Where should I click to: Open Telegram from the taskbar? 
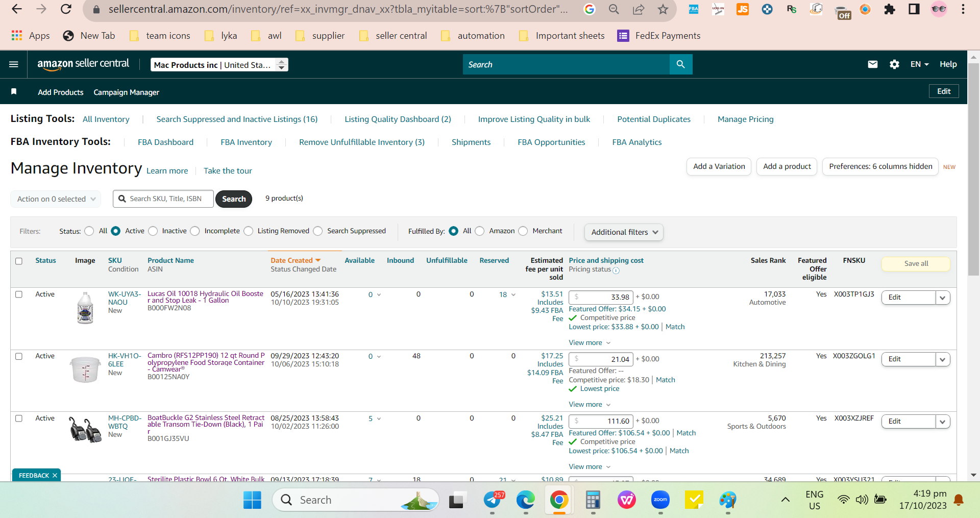tap(493, 500)
